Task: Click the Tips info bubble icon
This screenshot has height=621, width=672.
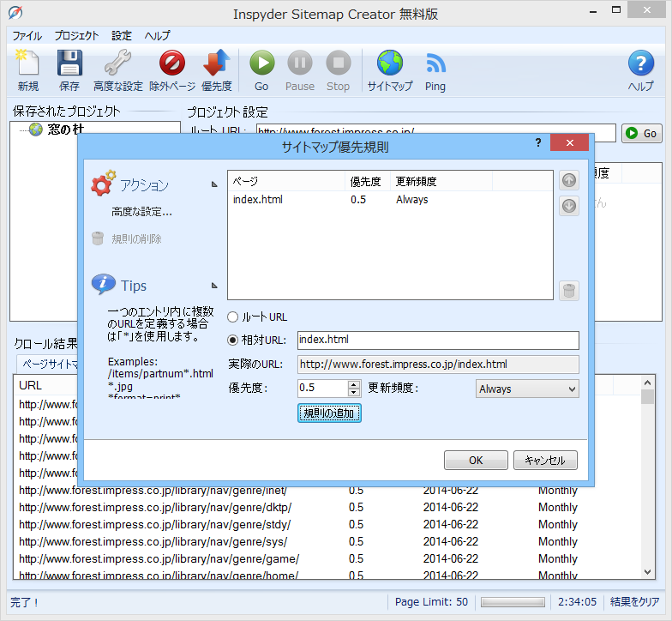Action: click(x=103, y=284)
